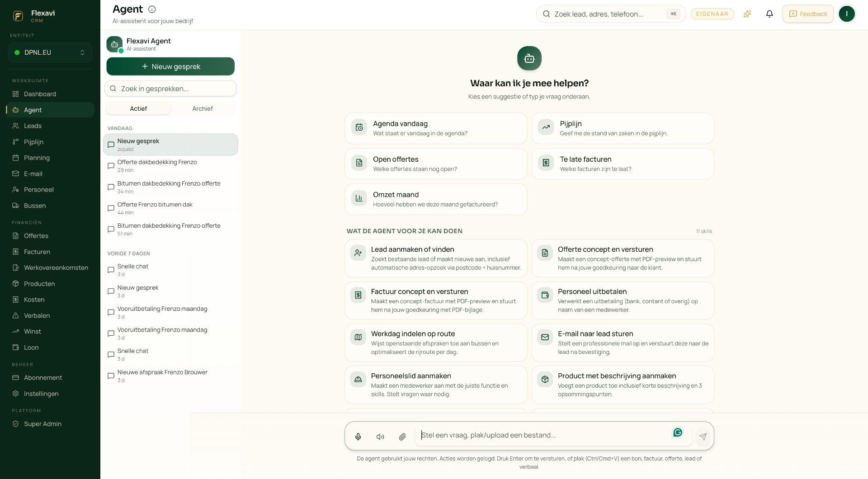Open Winst in the sidebar

(50, 332)
